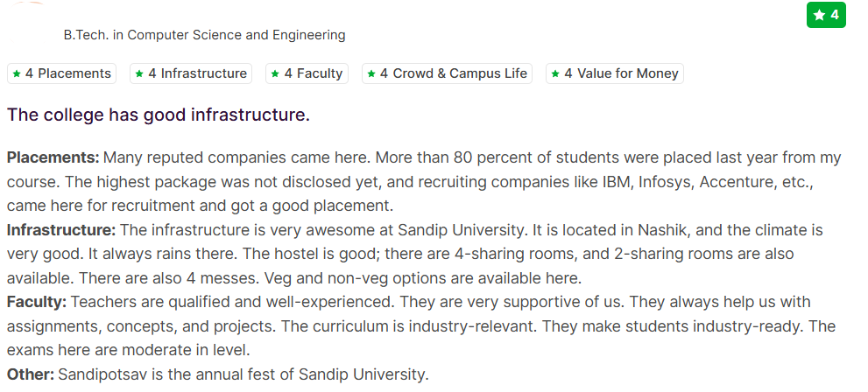Click the review title about good infrastructure
This screenshot has width=868, height=392.
click(x=159, y=115)
